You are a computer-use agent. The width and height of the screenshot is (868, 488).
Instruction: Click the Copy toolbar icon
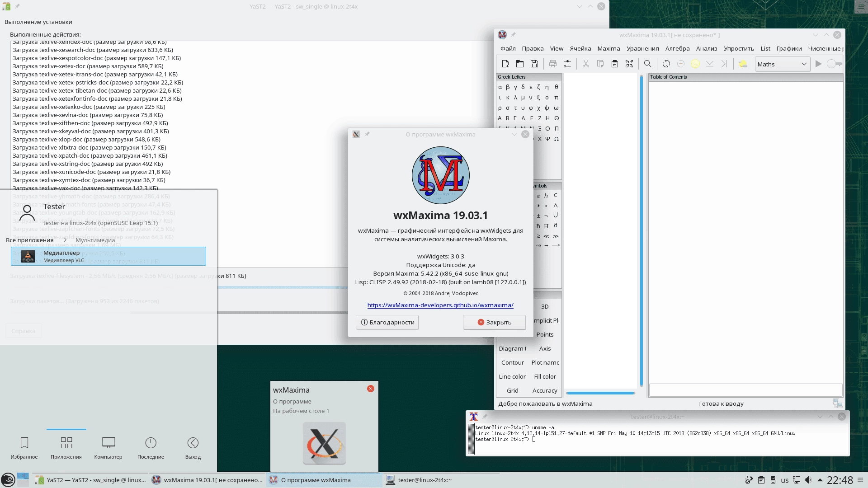click(600, 64)
